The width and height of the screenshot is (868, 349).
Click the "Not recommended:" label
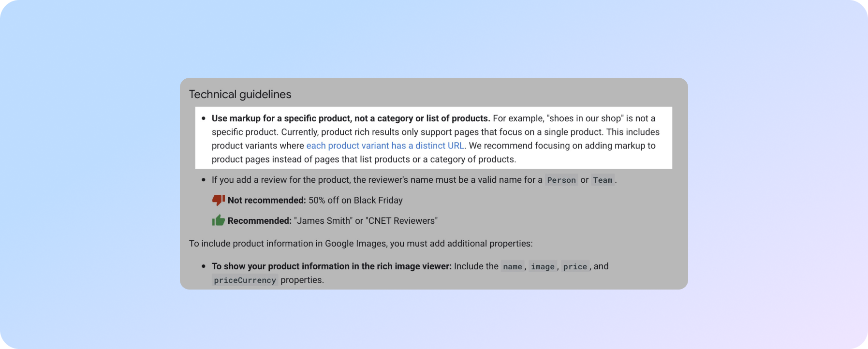266,200
